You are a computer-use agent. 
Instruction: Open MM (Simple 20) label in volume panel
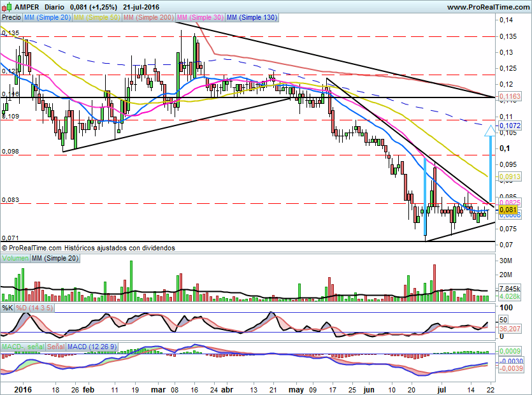pyautogui.click(x=55, y=258)
